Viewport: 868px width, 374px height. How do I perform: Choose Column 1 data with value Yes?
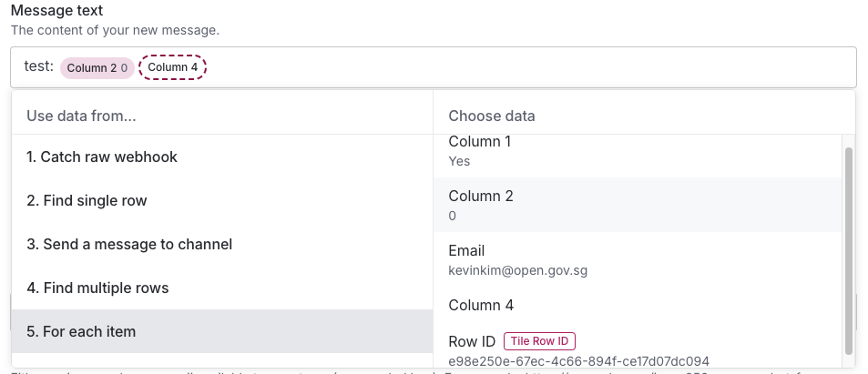[638, 151]
